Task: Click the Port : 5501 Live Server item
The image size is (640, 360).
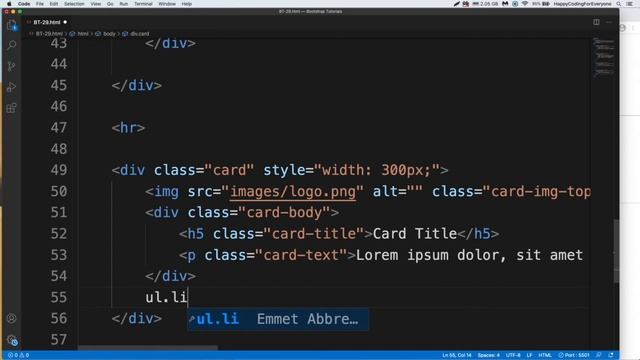Action: [x=574, y=355]
